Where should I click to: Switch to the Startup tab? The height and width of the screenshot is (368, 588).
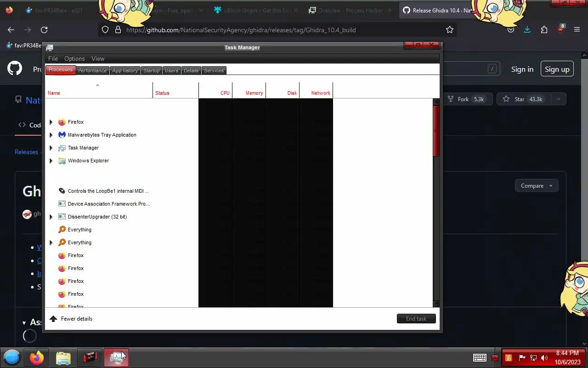(x=151, y=70)
